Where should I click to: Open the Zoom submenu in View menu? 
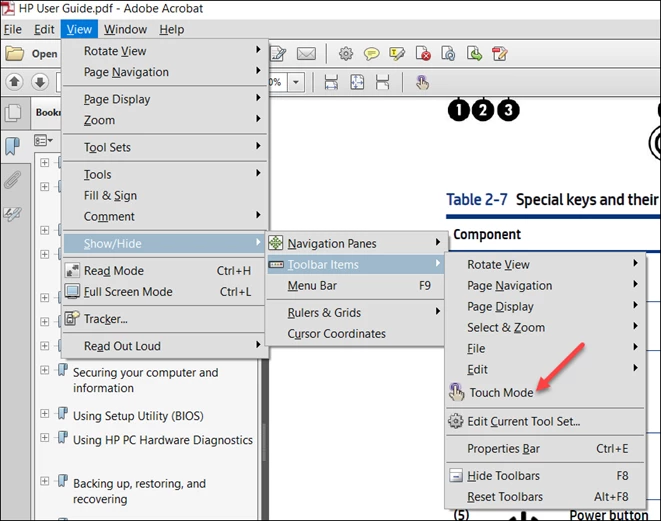click(165, 120)
